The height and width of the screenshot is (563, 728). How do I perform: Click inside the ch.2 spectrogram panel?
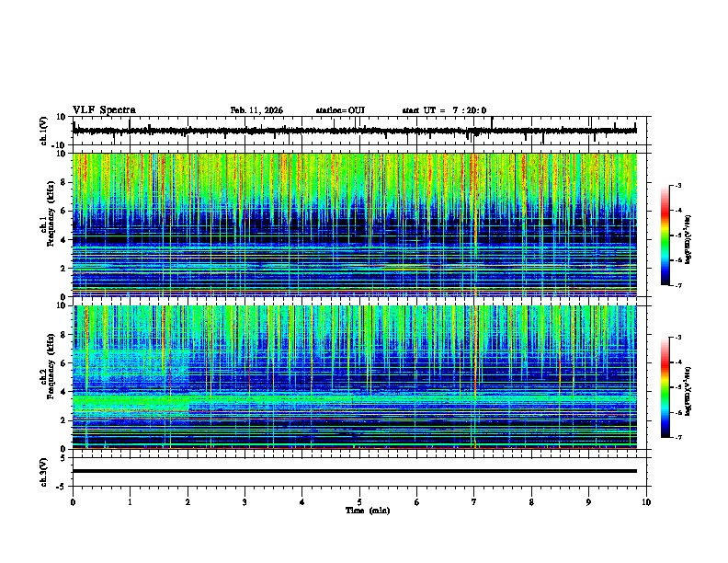pos(355,377)
